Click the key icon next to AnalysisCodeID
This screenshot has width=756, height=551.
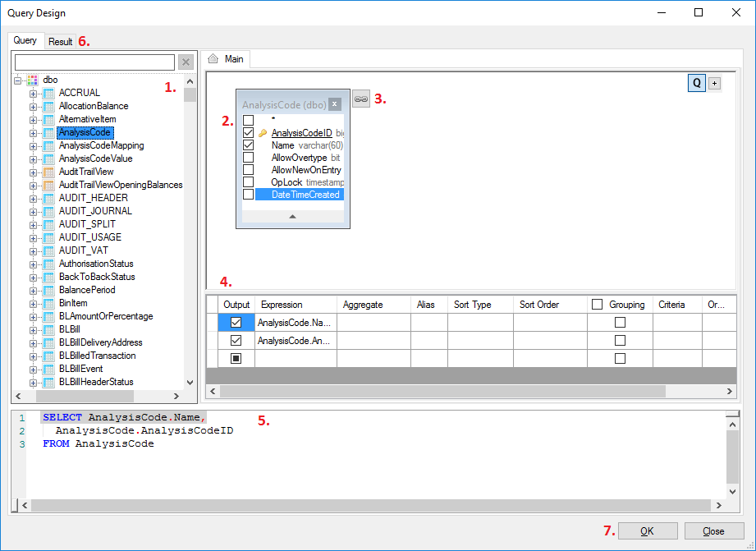[263, 131]
